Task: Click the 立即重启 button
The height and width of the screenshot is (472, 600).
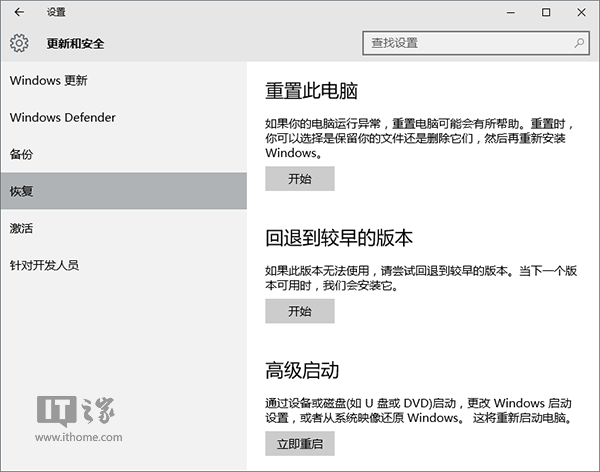Action: click(x=299, y=444)
